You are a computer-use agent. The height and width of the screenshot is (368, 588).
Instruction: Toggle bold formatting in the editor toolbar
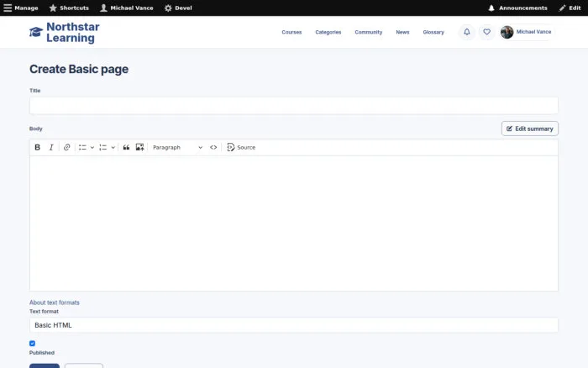(38, 147)
